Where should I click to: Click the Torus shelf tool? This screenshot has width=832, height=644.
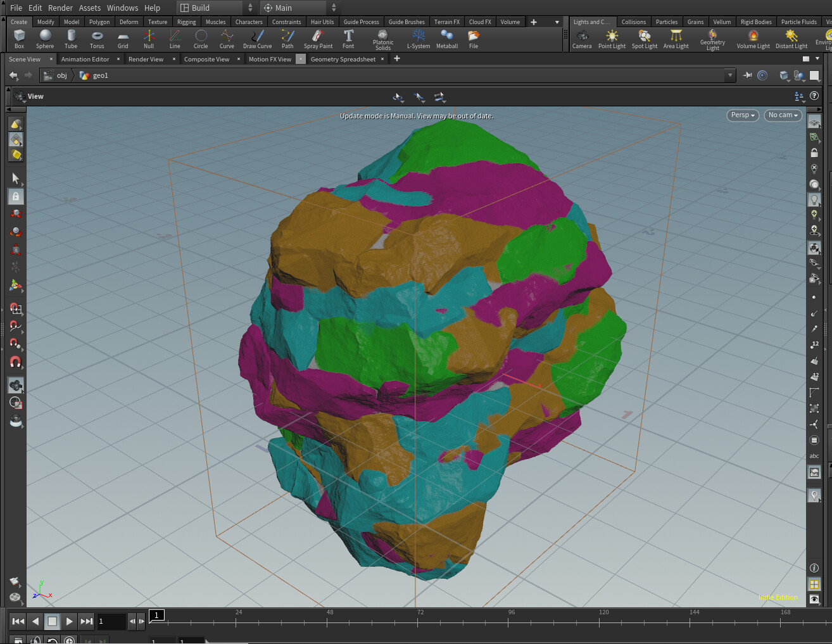pyautogui.click(x=97, y=39)
